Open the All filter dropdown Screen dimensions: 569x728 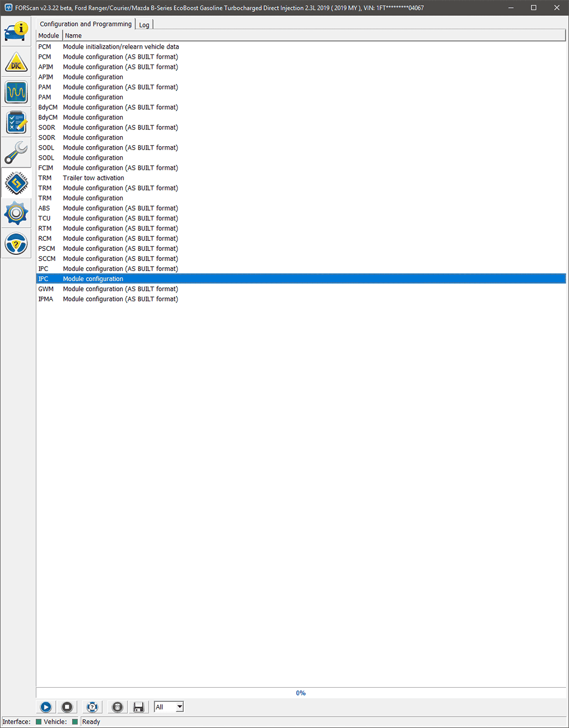pos(169,707)
